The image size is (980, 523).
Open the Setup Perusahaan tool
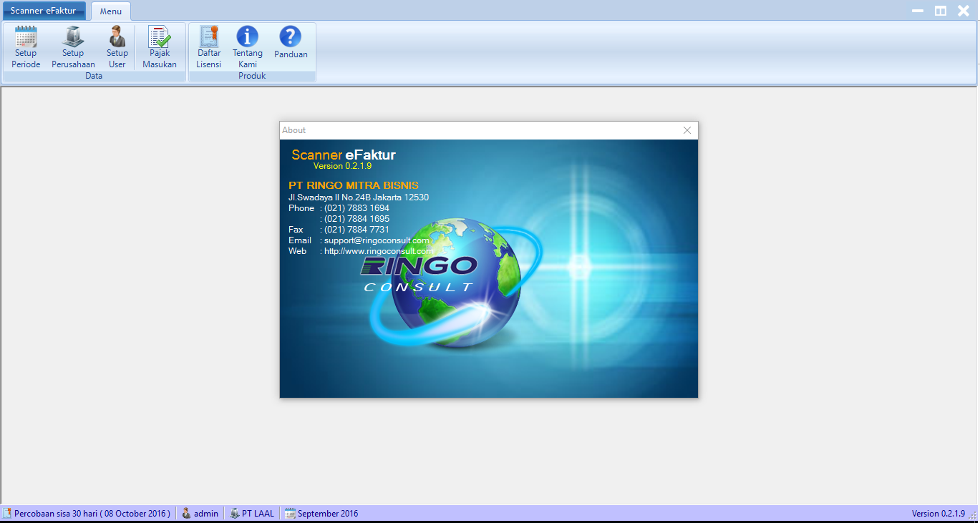pyautogui.click(x=73, y=47)
